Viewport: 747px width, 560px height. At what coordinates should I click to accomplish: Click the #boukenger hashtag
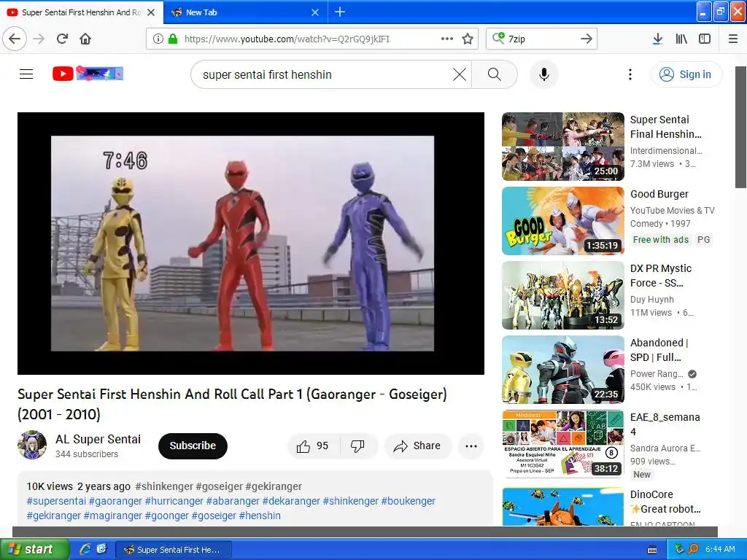409,501
